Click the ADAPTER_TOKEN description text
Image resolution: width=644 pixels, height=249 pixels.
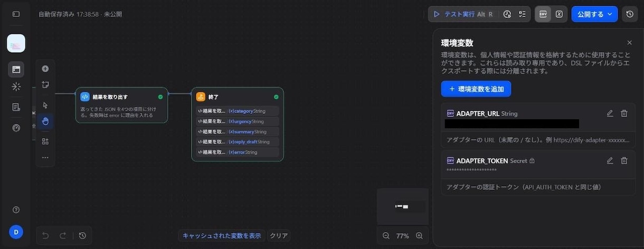click(524, 187)
